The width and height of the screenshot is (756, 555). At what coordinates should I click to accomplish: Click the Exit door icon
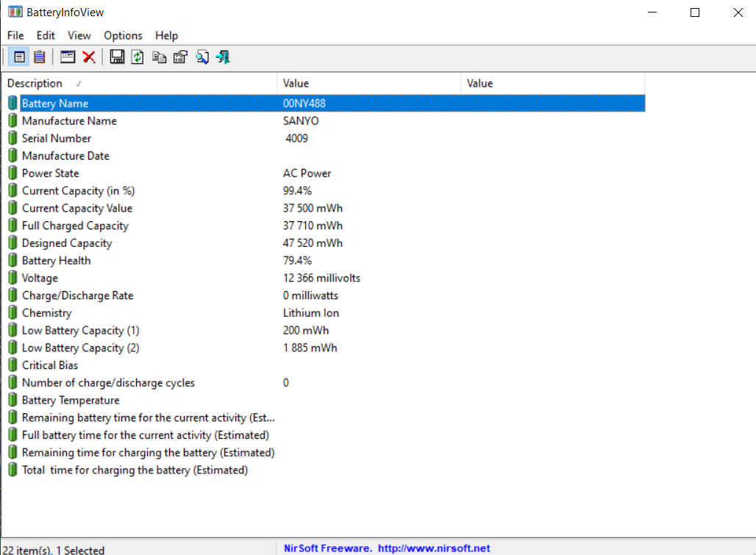[224, 57]
